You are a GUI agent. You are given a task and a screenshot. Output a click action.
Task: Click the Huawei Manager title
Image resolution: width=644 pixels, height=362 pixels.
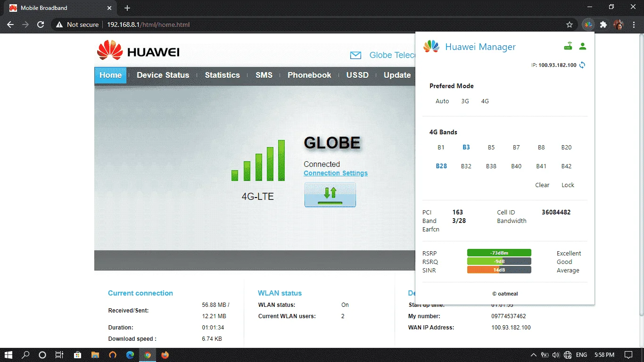coord(480,47)
